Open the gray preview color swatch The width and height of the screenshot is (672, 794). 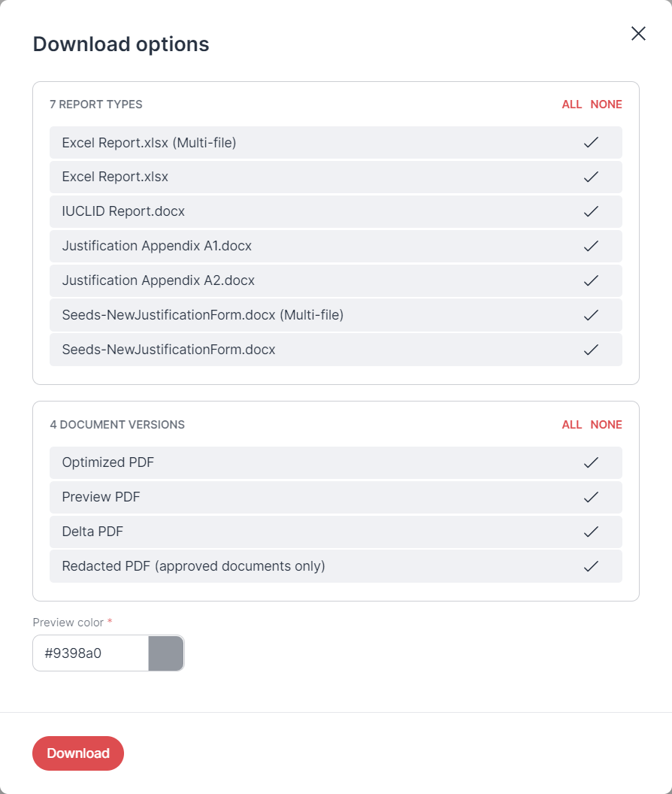point(165,653)
